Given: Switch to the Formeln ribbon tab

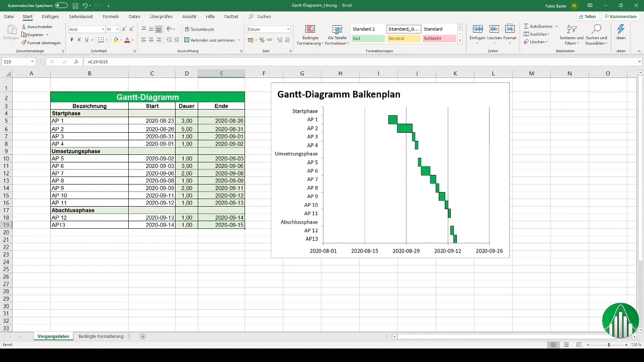Looking at the screenshot, I should (x=111, y=17).
